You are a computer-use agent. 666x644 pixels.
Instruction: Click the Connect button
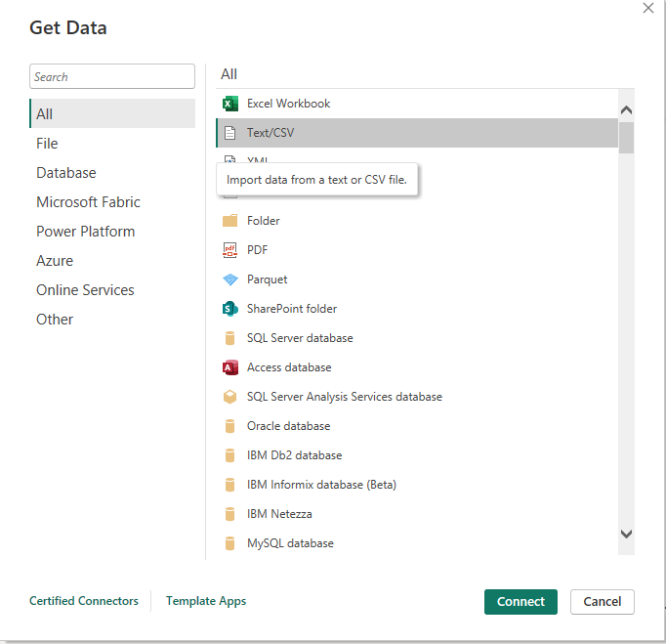(x=520, y=602)
